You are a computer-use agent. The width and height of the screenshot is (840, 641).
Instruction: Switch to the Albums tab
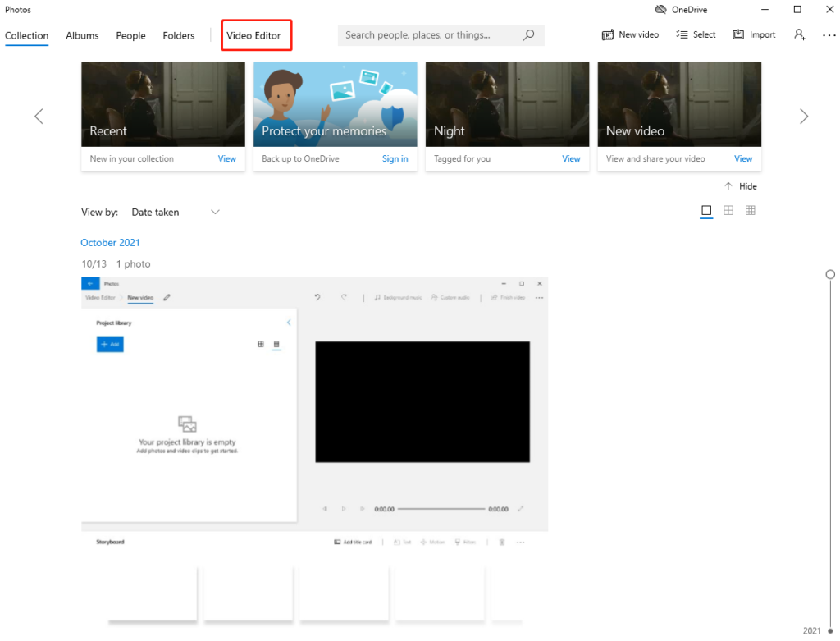click(x=82, y=35)
